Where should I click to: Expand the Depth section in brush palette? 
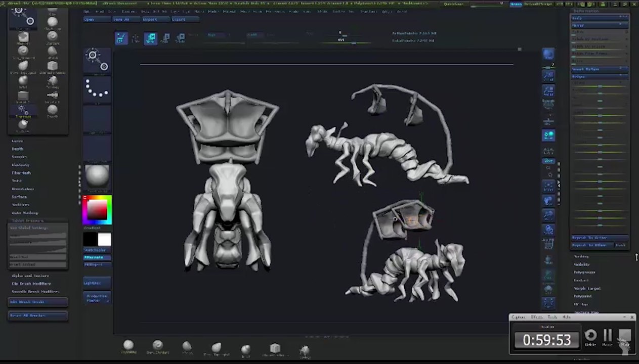pos(18,149)
